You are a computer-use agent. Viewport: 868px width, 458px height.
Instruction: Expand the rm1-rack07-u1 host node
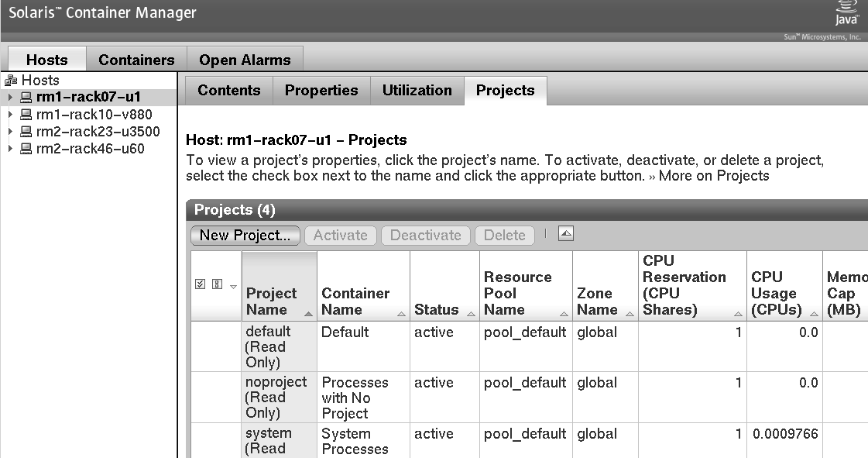click(10, 97)
